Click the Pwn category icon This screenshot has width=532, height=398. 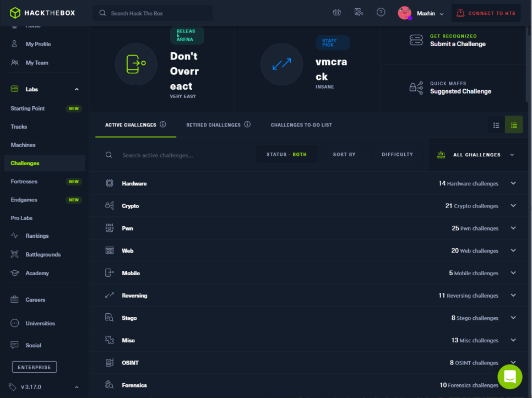pyautogui.click(x=109, y=228)
